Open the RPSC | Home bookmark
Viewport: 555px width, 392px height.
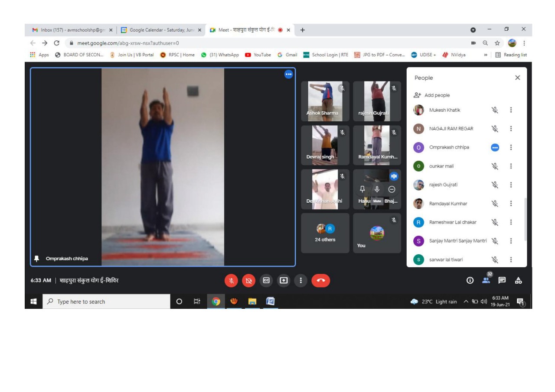click(177, 55)
